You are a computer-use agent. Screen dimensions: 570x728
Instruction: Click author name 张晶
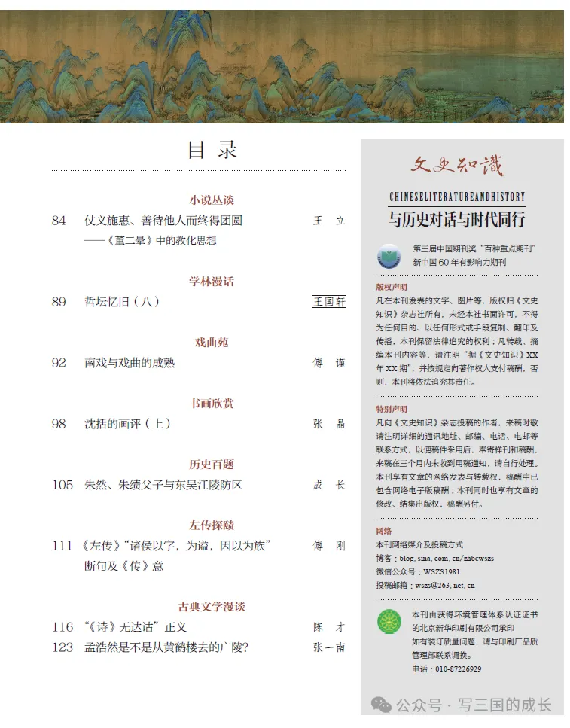(329, 423)
